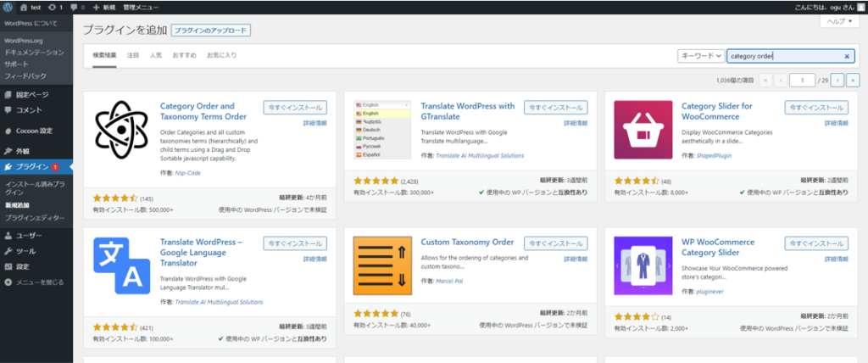Open 詳細情報 for Category Slider for WooCommerce
868x363 pixels.
pyautogui.click(x=837, y=123)
